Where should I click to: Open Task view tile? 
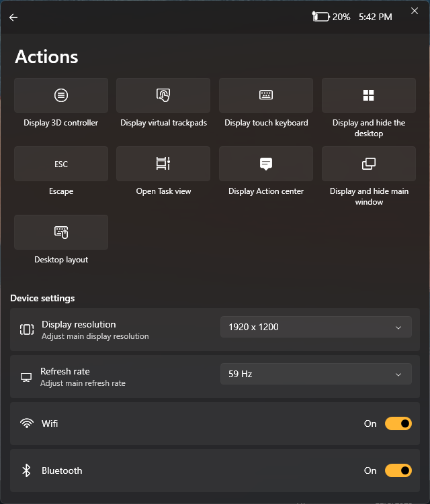(163, 164)
